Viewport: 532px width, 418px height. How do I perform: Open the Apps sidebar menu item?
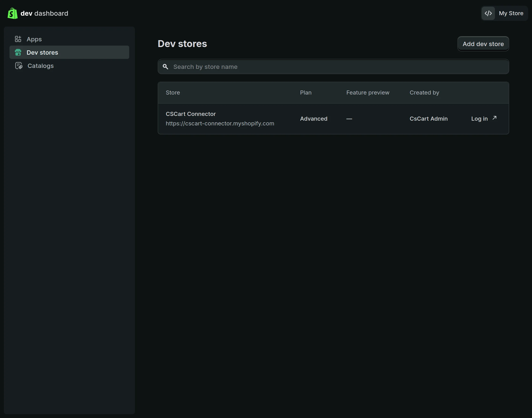click(x=34, y=39)
